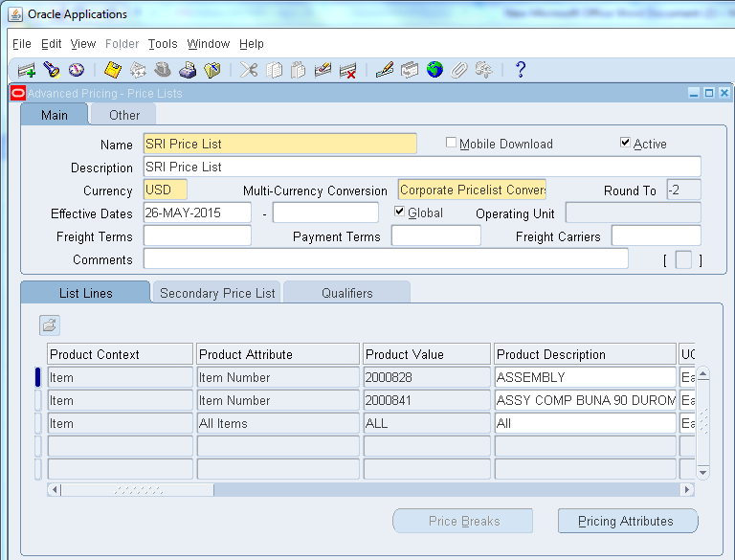Click the Zoom toolbar icon

tap(410, 70)
